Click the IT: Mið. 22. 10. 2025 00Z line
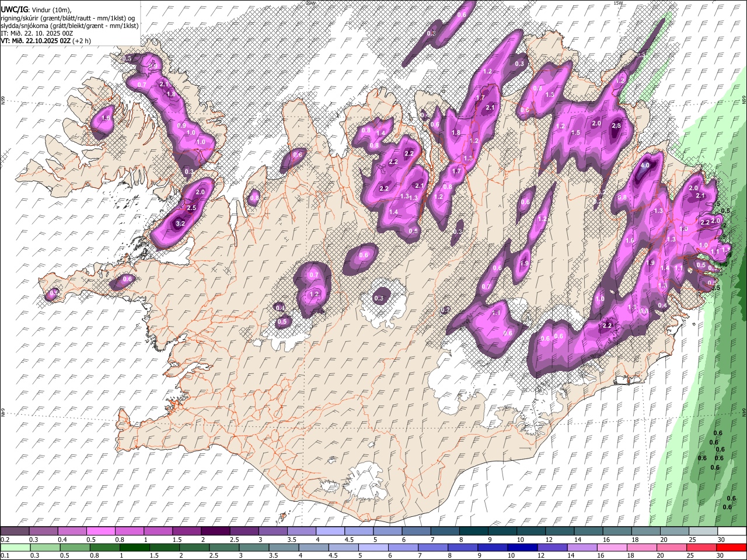This screenshot has height=560, width=747. (37, 33)
